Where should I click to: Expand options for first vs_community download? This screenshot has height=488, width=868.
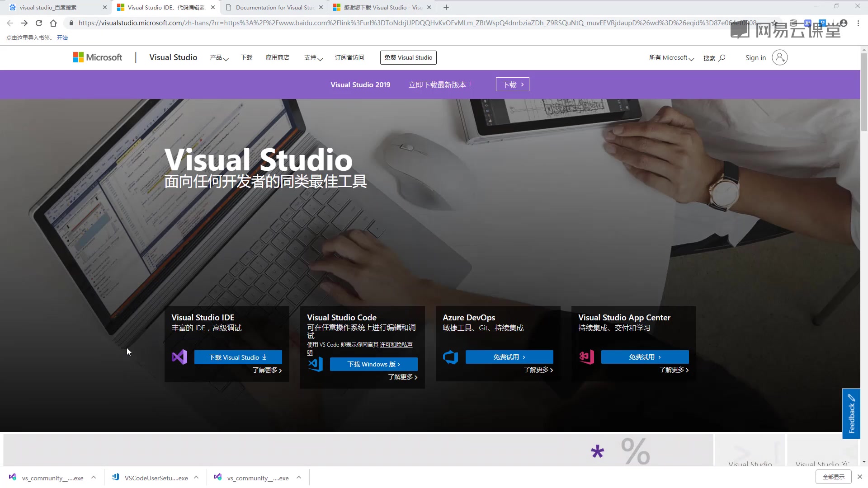pos(94,477)
